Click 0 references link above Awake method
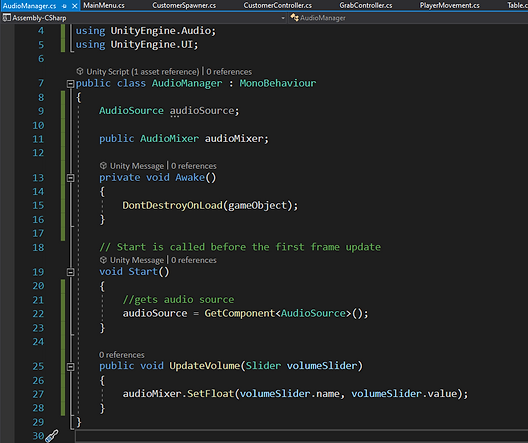The height and width of the screenshot is (443, 528). [194, 166]
